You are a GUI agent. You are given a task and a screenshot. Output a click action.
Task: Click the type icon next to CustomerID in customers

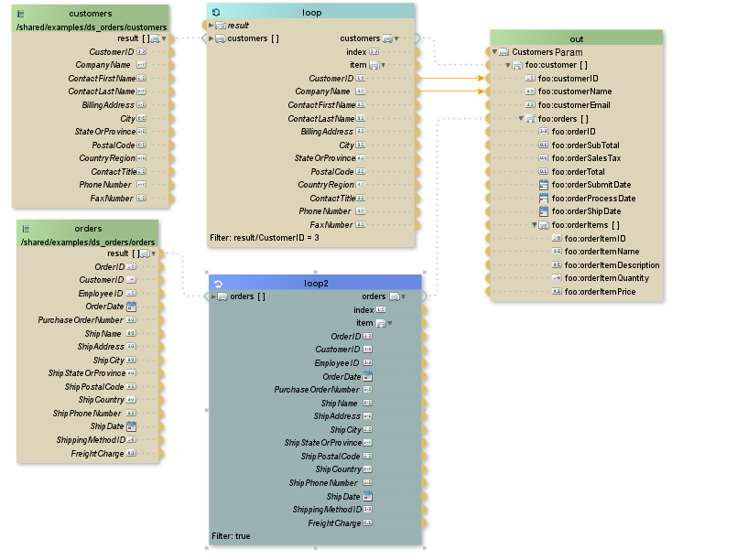tap(142, 51)
